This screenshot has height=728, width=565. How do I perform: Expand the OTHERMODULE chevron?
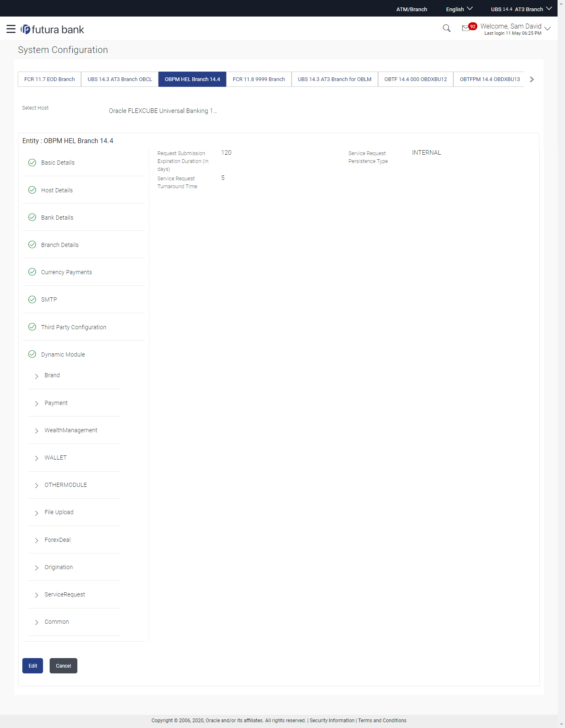point(36,485)
